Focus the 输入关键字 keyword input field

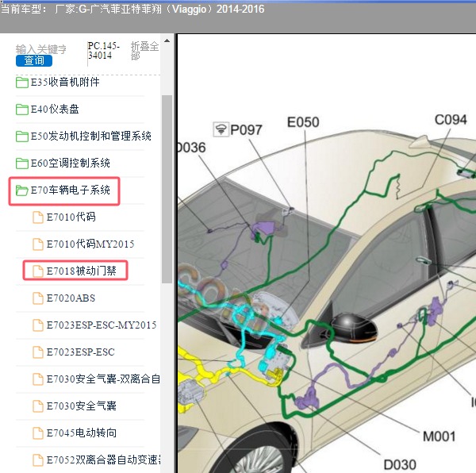[x=41, y=49]
